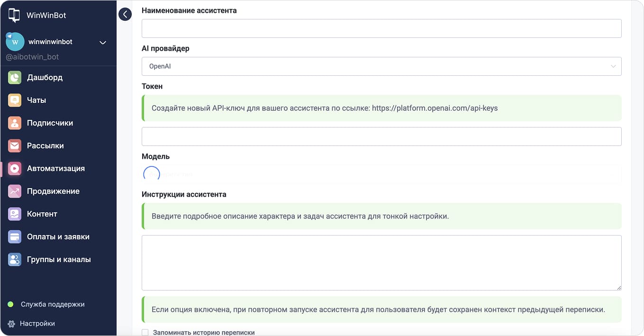This screenshot has width=644, height=336.
Task: Focus the assistant instructions text area
Action: [381, 262]
